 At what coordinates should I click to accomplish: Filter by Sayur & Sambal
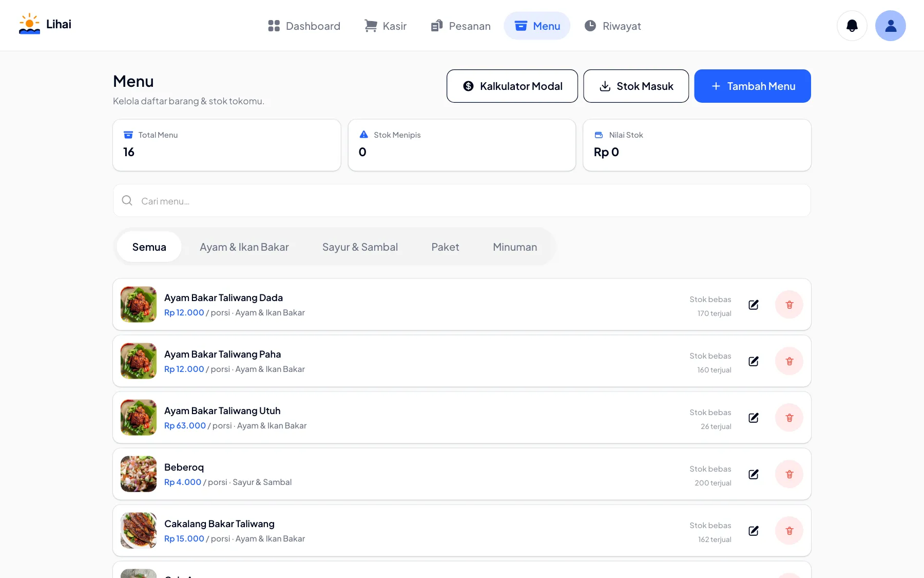[360, 247]
